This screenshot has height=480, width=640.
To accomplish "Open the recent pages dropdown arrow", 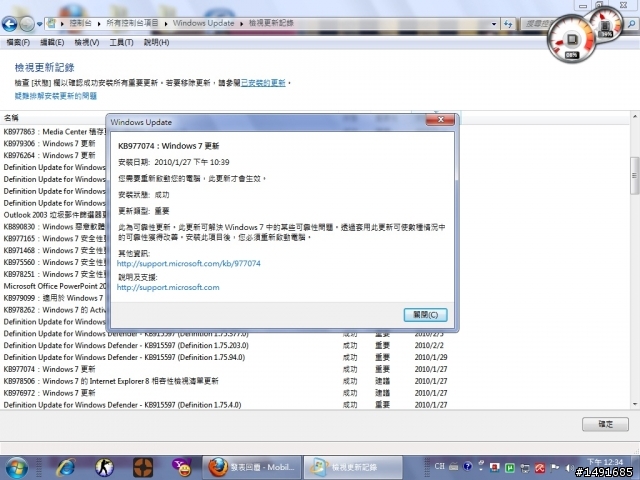I will [40, 24].
